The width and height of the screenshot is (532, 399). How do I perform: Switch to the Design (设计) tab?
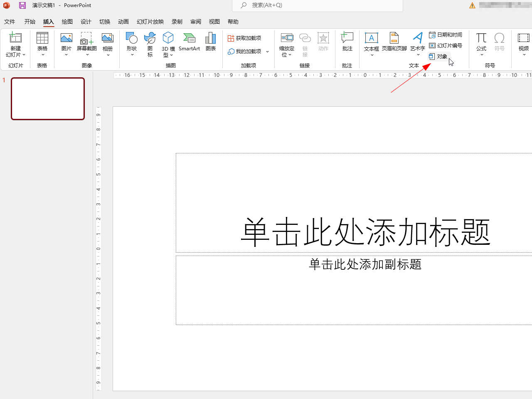click(x=86, y=22)
